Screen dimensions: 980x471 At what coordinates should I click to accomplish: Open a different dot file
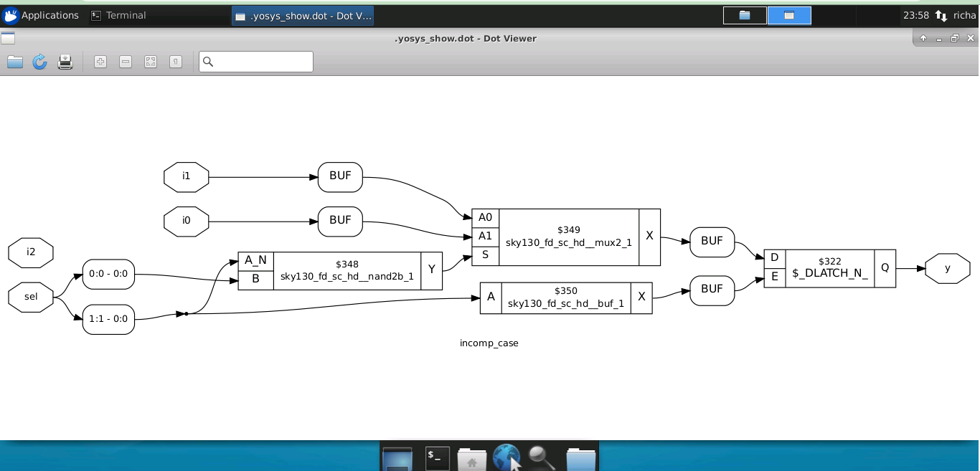(14, 62)
